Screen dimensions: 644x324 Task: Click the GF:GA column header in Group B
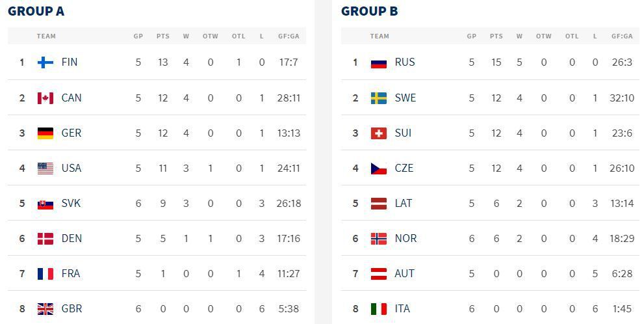(622, 36)
